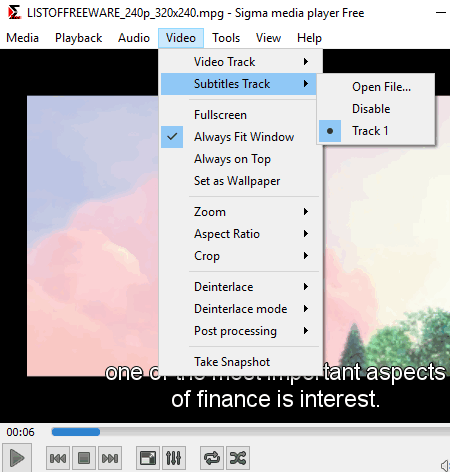Expand the Crop submenu
The width and height of the screenshot is (450, 472).
(240, 256)
